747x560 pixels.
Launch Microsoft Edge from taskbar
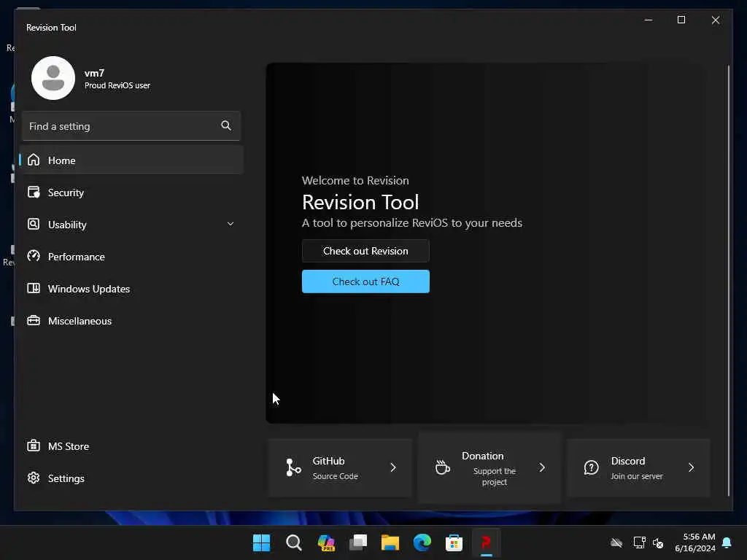422,542
